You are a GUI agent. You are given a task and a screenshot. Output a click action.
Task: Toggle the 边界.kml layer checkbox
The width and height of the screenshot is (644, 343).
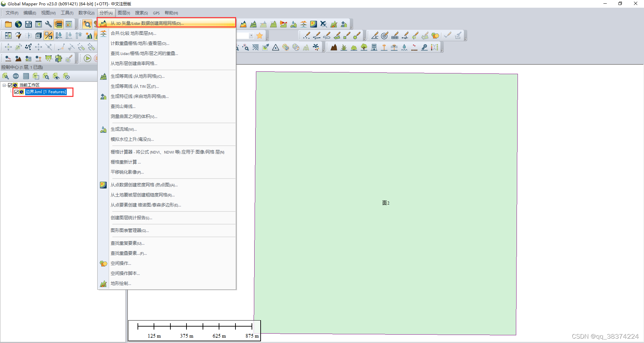coord(16,92)
